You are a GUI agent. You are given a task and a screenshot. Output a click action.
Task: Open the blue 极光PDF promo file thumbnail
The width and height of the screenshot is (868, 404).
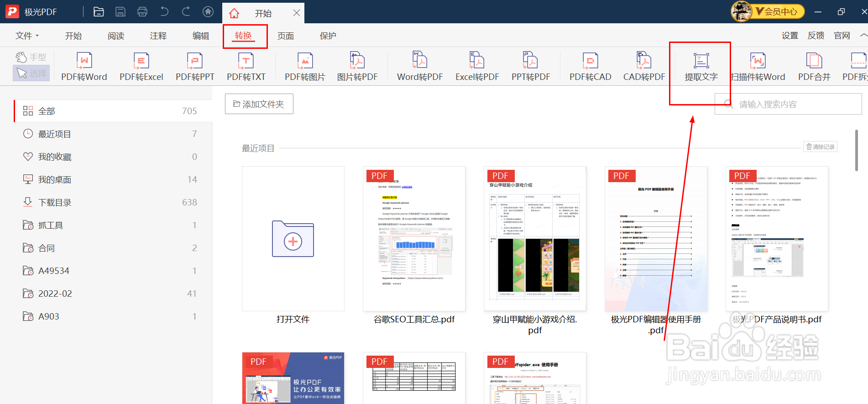pyautogui.click(x=293, y=378)
